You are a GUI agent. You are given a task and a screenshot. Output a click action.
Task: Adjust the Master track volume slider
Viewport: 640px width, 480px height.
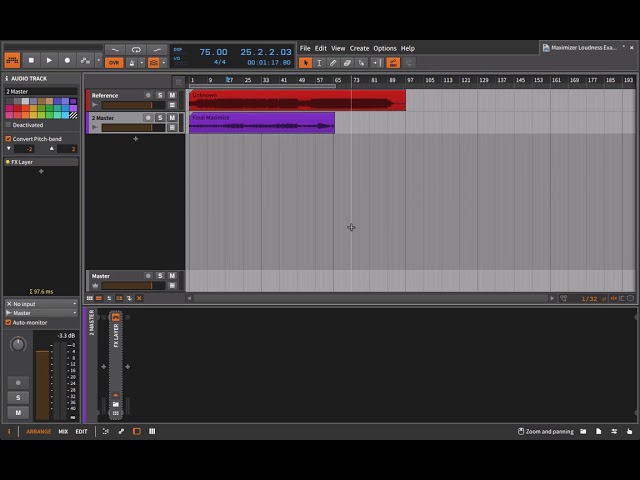133,286
